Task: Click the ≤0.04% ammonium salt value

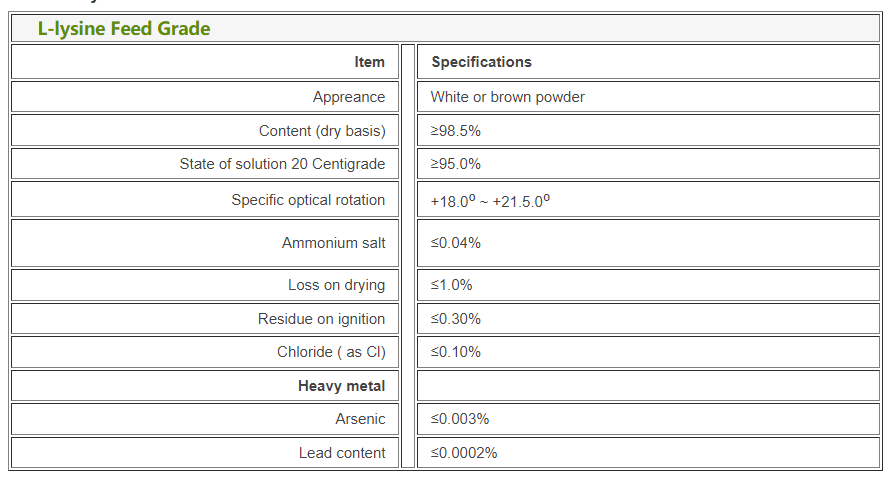Action: [x=456, y=243]
